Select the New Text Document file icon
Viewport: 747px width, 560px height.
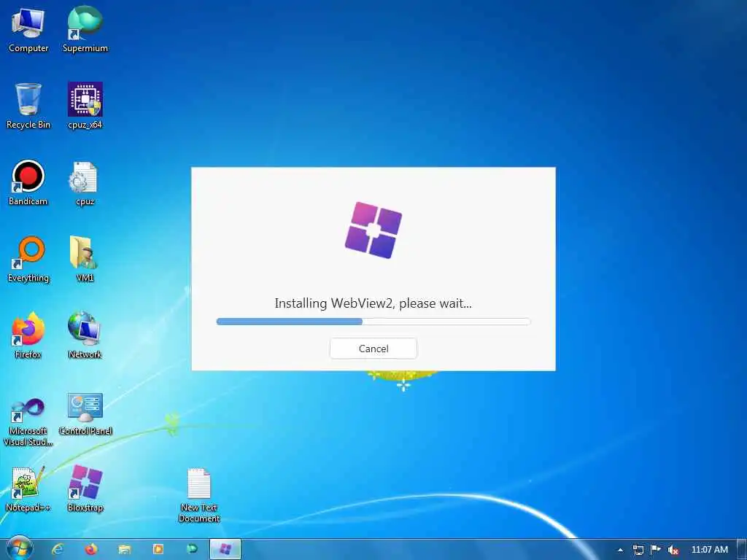(x=199, y=495)
